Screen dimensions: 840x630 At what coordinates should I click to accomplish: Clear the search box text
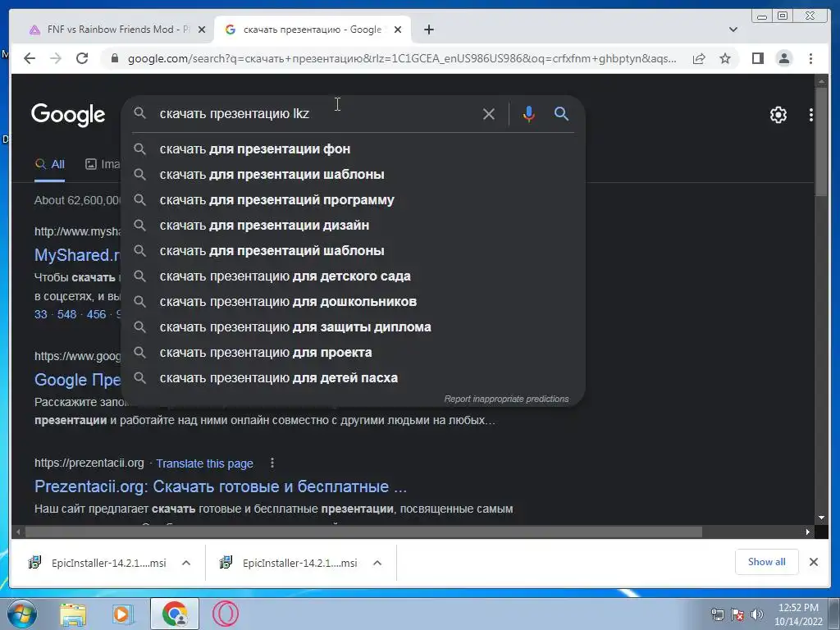click(x=489, y=113)
